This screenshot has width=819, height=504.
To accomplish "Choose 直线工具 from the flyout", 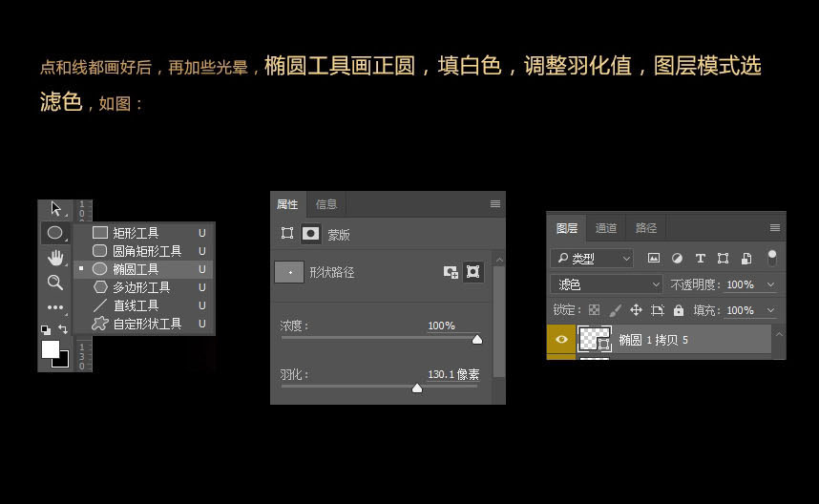I will (143, 305).
